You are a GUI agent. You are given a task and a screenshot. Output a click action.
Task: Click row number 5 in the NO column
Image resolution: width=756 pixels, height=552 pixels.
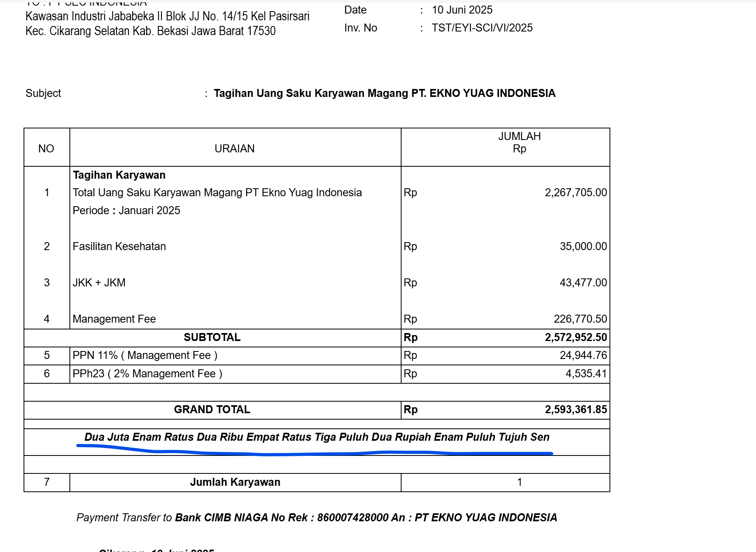pyautogui.click(x=47, y=355)
